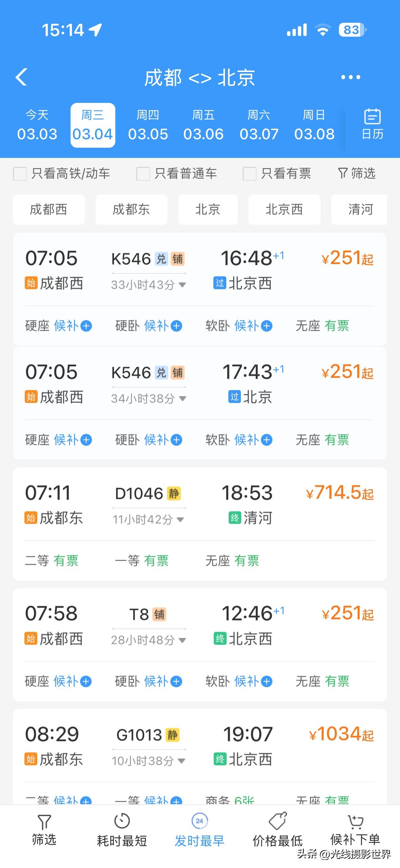Switch to 周四 03.05 date tab
Screen dimensions: 400x868
(148, 125)
